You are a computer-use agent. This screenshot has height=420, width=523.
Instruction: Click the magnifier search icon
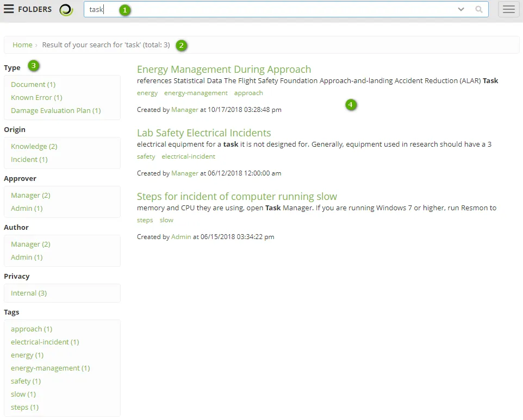pos(478,9)
